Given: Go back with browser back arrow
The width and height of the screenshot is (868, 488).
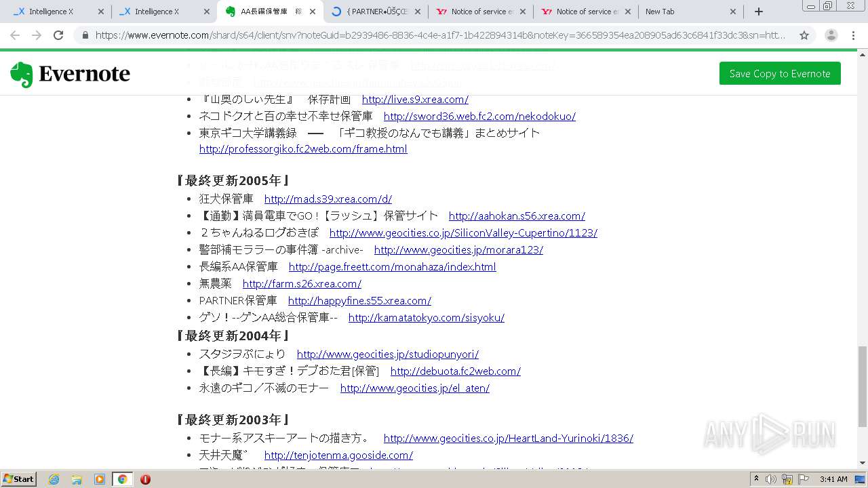Looking at the screenshot, I should tap(15, 35).
